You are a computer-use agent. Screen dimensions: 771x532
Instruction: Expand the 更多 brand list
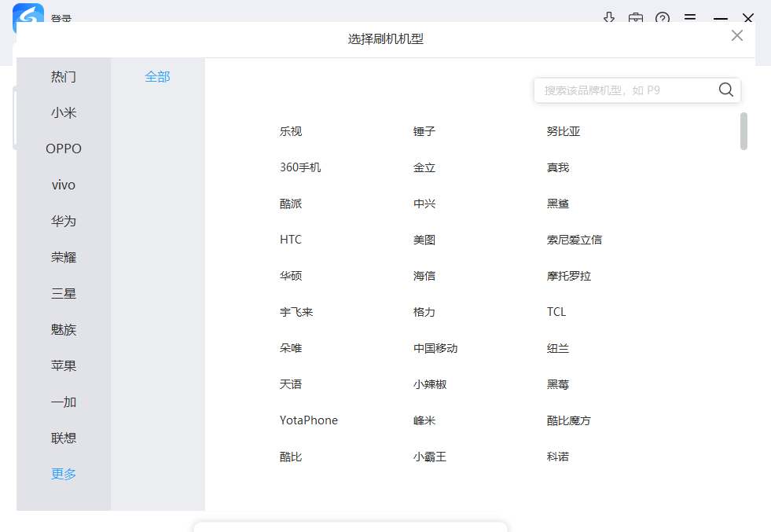click(63, 474)
